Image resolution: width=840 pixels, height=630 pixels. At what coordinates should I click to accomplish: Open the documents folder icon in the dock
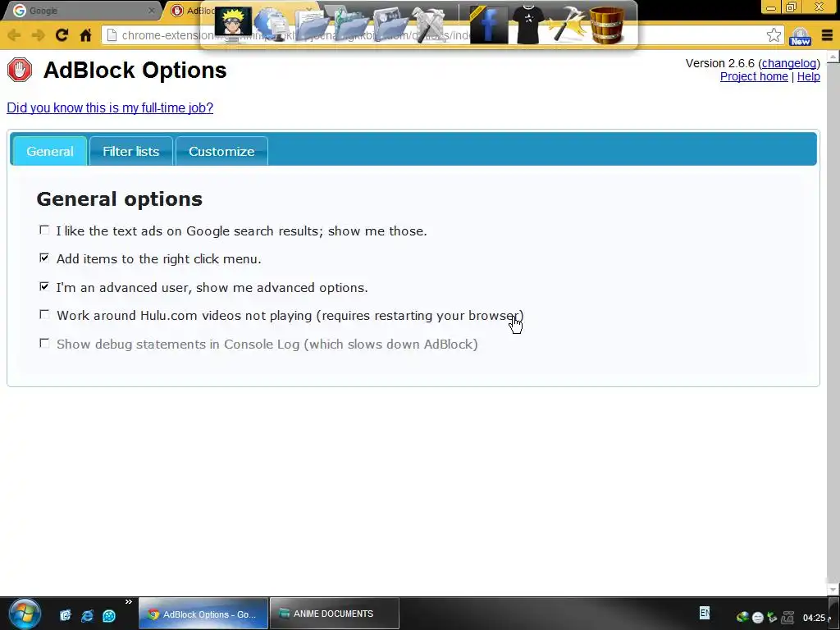pyautogui.click(x=311, y=25)
